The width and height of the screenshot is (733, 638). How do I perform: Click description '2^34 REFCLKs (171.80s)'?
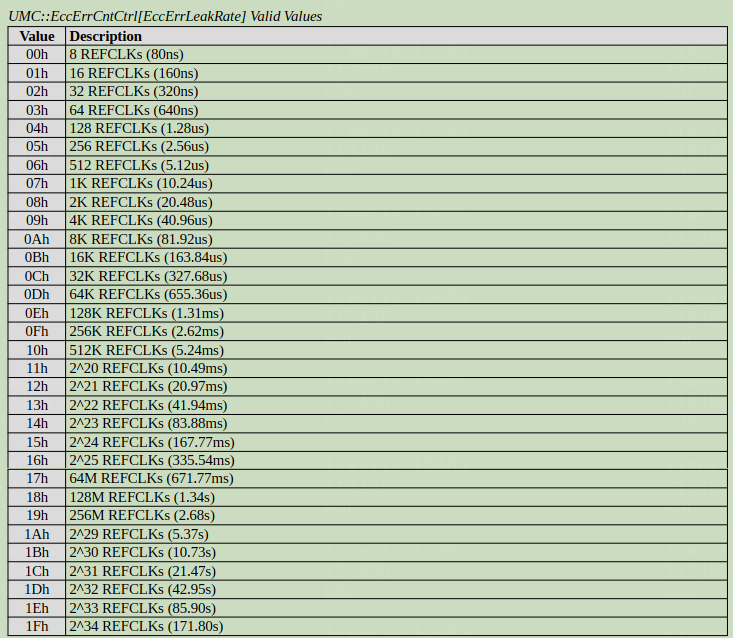tap(147, 626)
